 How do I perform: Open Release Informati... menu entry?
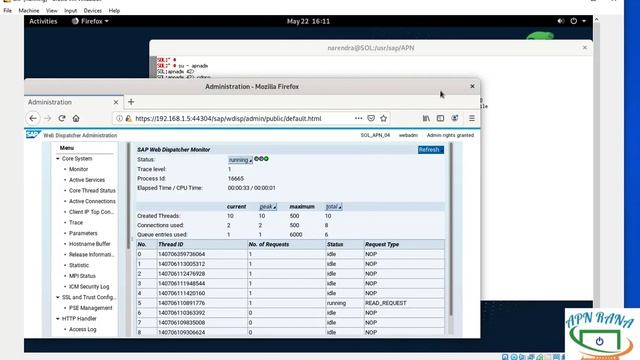pyautogui.click(x=91, y=255)
